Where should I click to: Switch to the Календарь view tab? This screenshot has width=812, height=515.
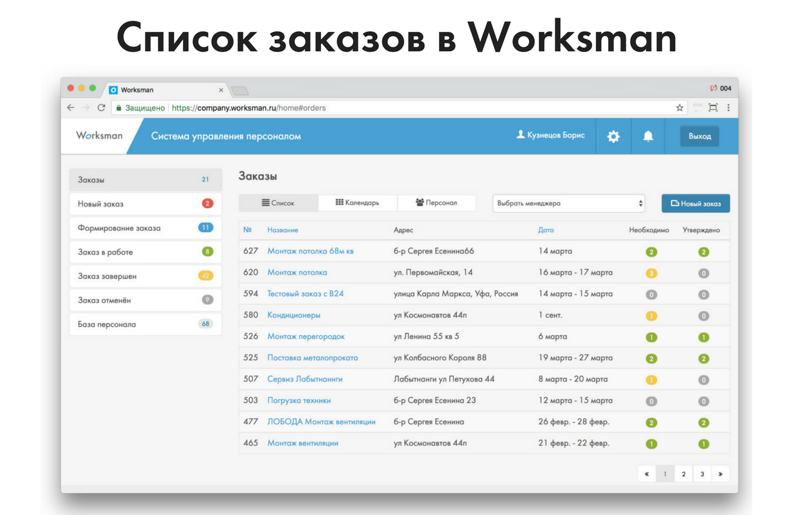pyautogui.click(x=357, y=203)
